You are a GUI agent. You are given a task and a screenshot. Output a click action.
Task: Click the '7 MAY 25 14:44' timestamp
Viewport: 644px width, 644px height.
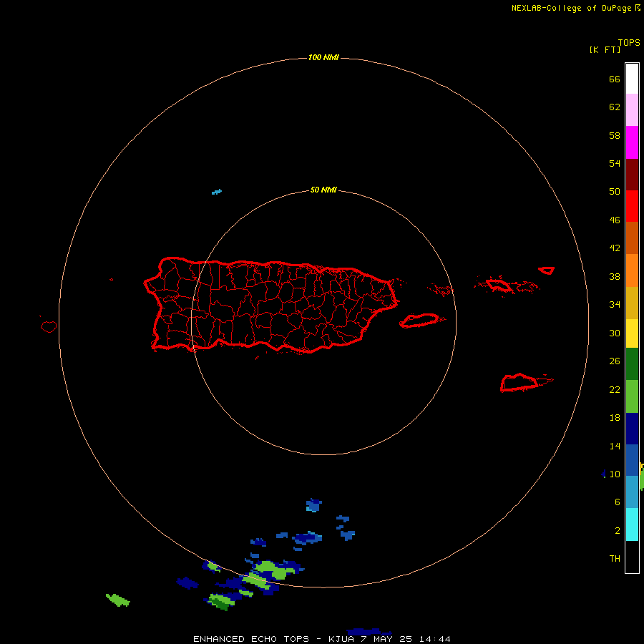(406, 639)
